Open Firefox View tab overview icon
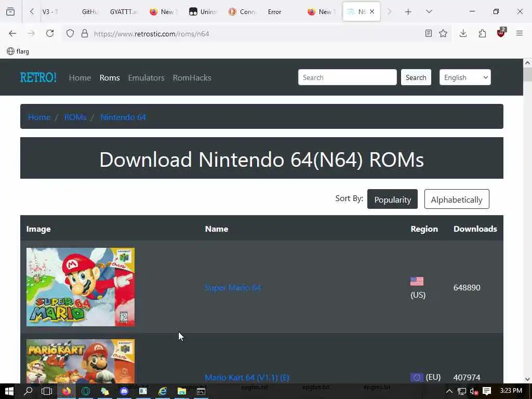 (10, 11)
